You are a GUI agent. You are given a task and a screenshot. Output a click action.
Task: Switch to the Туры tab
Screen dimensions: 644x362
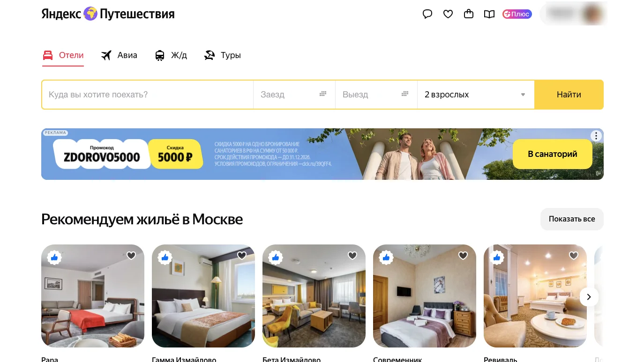pos(223,55)
